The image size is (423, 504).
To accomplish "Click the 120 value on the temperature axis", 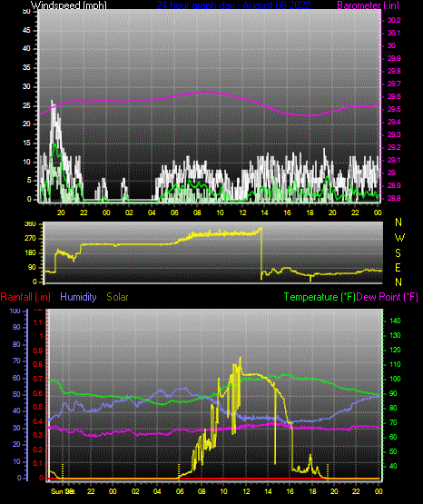I will coord(395,350).
